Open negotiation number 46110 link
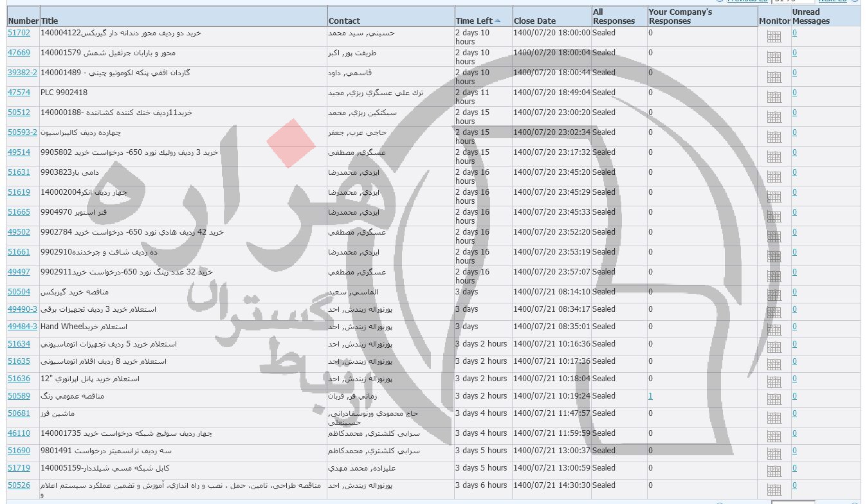Viewport: 867px width, 504px height. click(19, 433)
